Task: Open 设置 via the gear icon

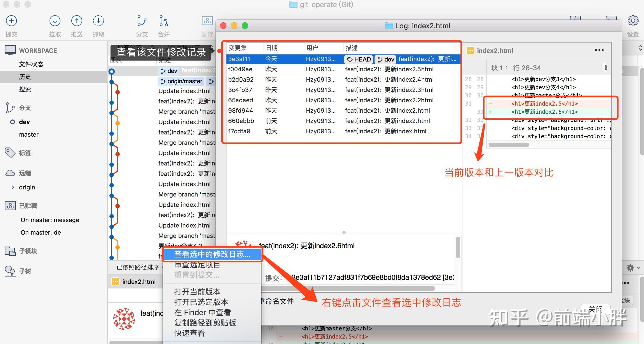Action: pyautogui.click(x=633, y=20)
